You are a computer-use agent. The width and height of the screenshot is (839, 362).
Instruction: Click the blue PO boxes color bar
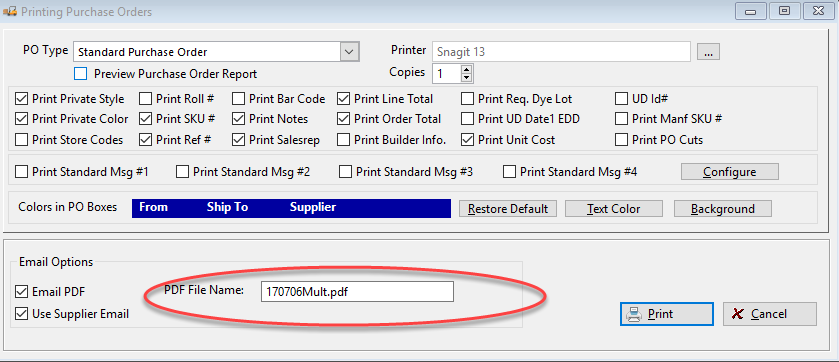[291, 208]
